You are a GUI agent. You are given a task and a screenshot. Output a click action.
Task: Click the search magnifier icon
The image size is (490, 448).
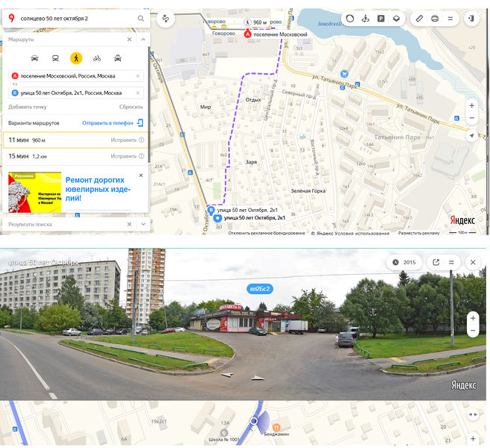click(141, 17)
